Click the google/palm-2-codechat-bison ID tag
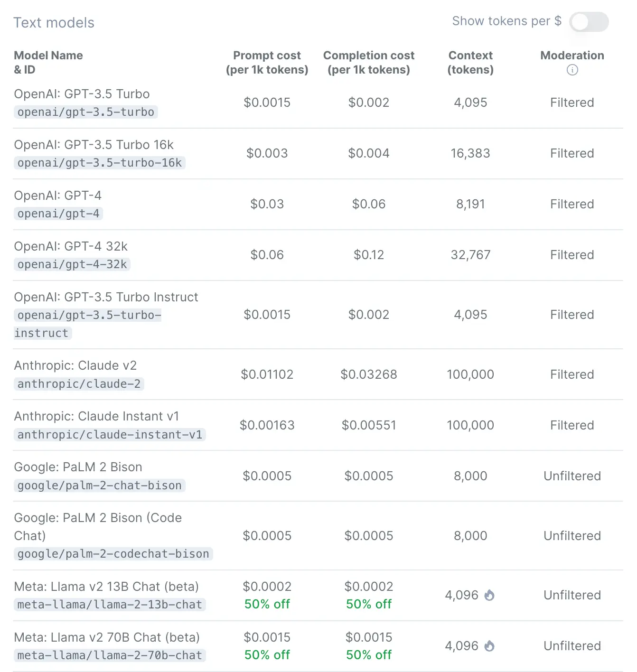The height and width of the screenshot is (672, 637). [113, 554]
